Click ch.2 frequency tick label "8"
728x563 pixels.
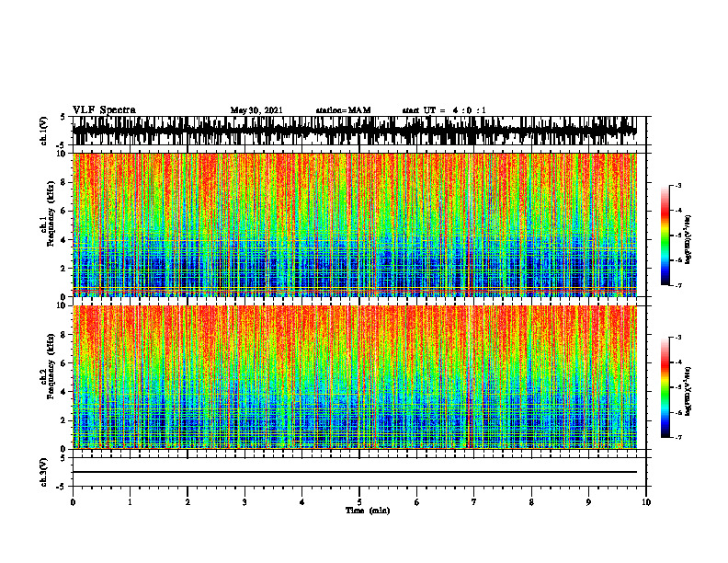point(63,335)
